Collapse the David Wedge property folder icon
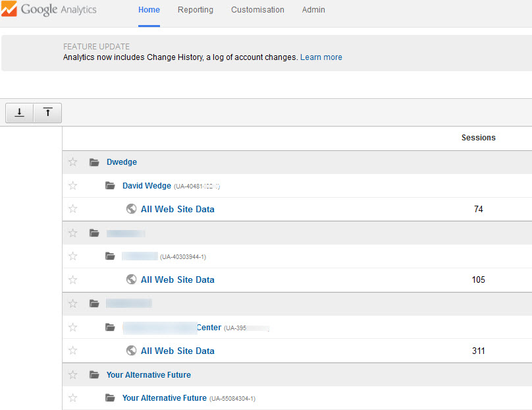The height and width of the screenshot is (410, 532). click(x=110, y=185)
